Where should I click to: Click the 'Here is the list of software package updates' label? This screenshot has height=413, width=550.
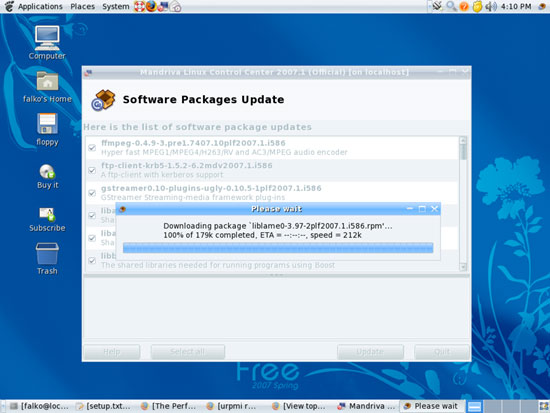pos(197,127)
